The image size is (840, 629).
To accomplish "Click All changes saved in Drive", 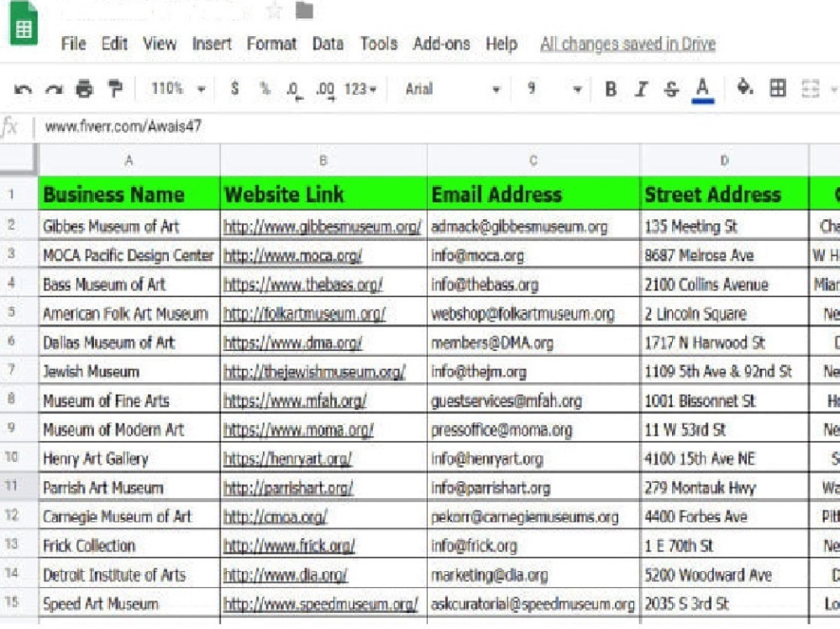I will click(x=627, y=44).
